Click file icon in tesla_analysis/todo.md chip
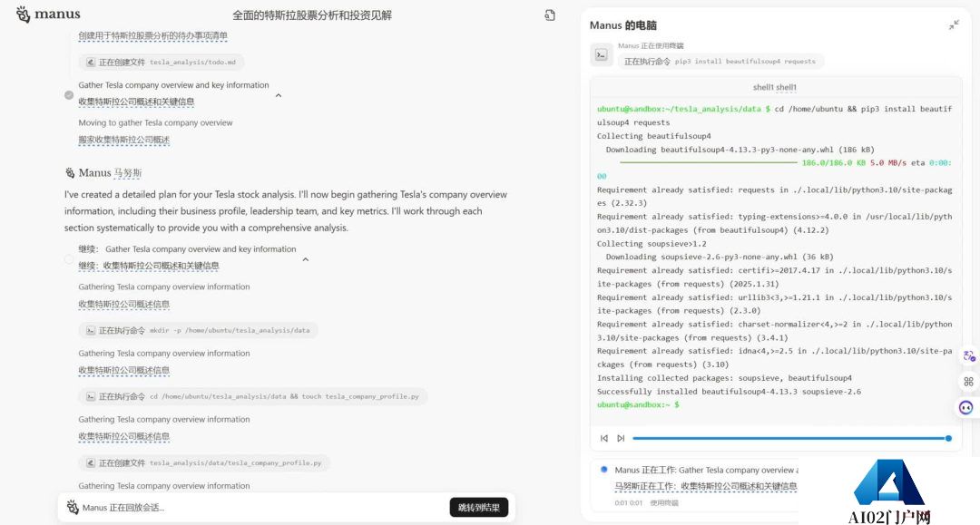 (x=91, y=63)
